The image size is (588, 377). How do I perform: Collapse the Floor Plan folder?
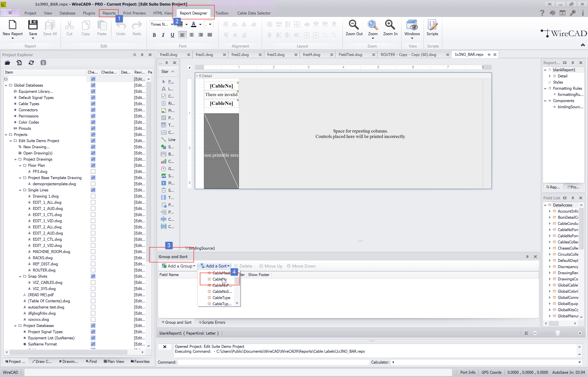pyautogui.click(x=20, y=165)
